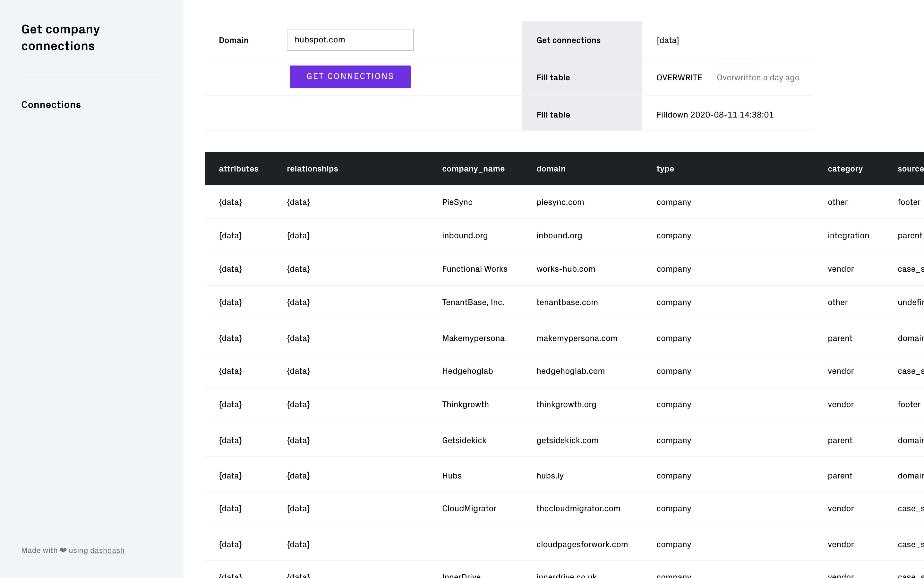Open the dashdash link in footer

click(107, 550)
